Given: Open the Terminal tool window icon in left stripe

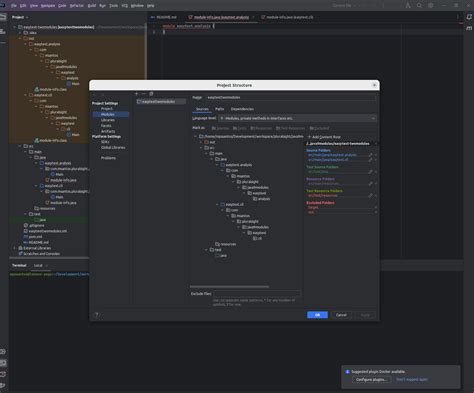Looking at the screenshot, I should [3, 363].
